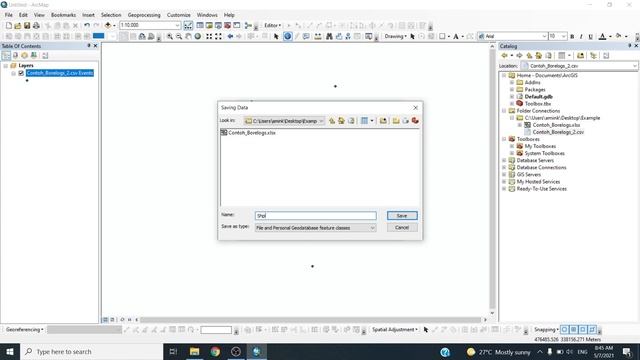The width and height of the screenshot is (640, 360).
Task: Open the Edit menu
Action: tap(23, 15)
